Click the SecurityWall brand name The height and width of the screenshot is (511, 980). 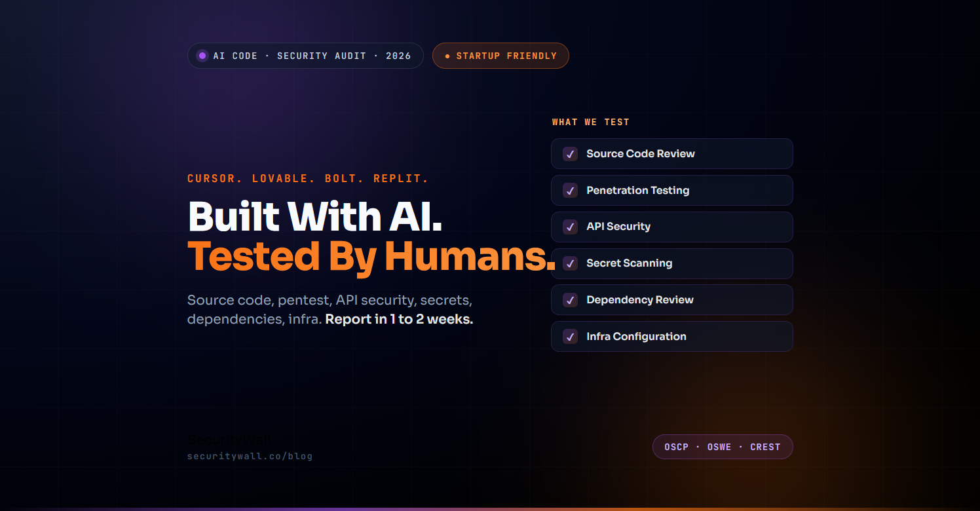tap(229, 440)
